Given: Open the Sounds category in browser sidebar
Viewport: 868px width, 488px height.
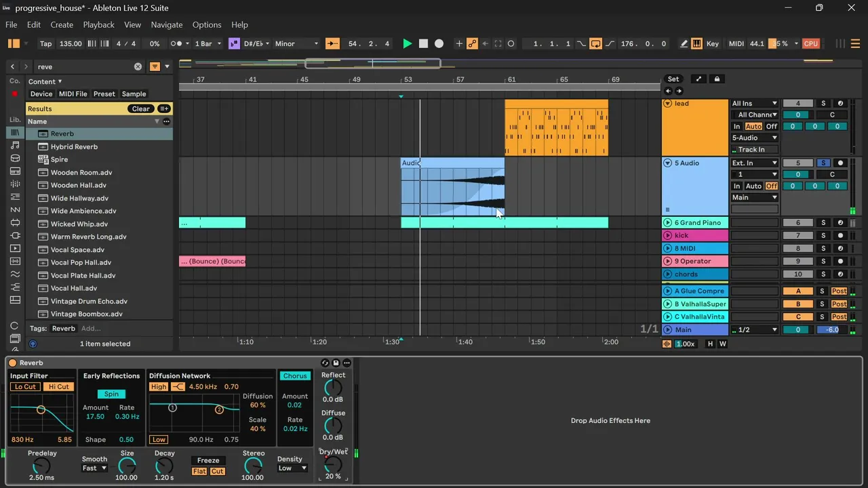Looking at the screenshot, I should pos(15,146).
